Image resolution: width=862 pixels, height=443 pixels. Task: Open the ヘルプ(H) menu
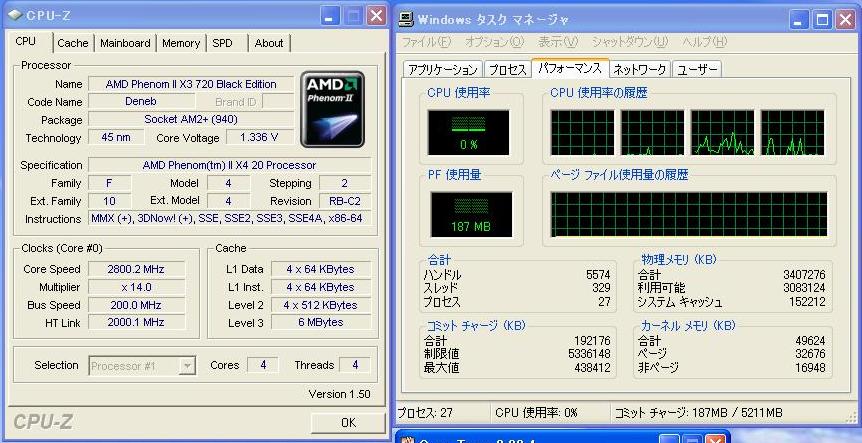click(705, 42)
